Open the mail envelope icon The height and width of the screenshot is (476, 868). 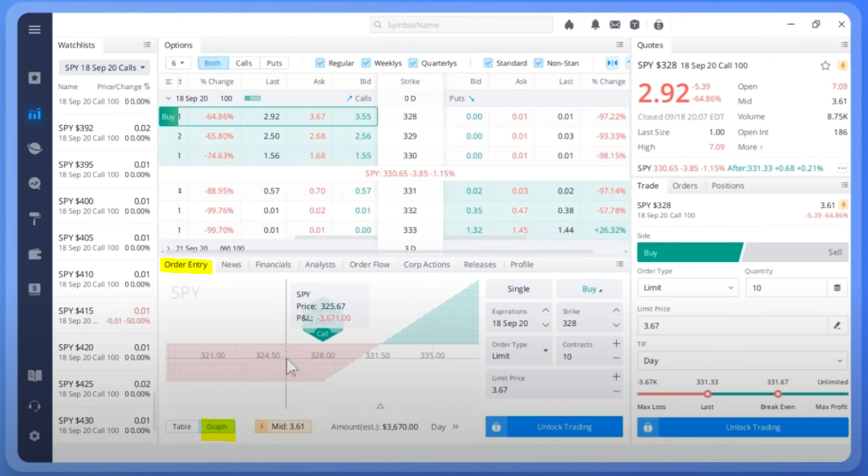(614, 24)
